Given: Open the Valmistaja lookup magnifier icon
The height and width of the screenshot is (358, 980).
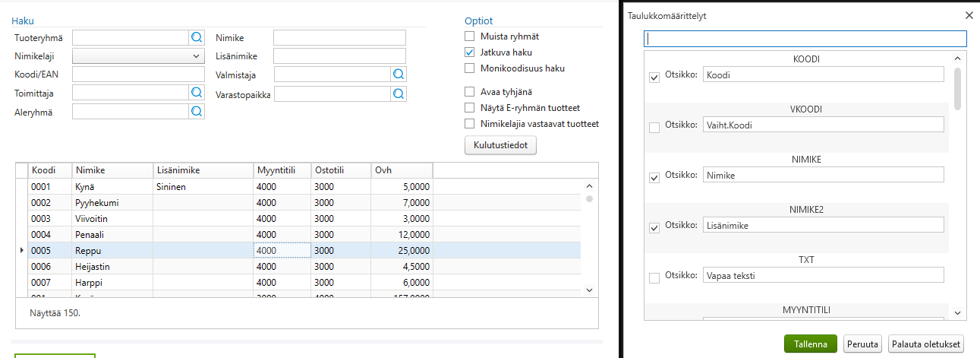Looking at the screenshot, I should pos(399,74).
